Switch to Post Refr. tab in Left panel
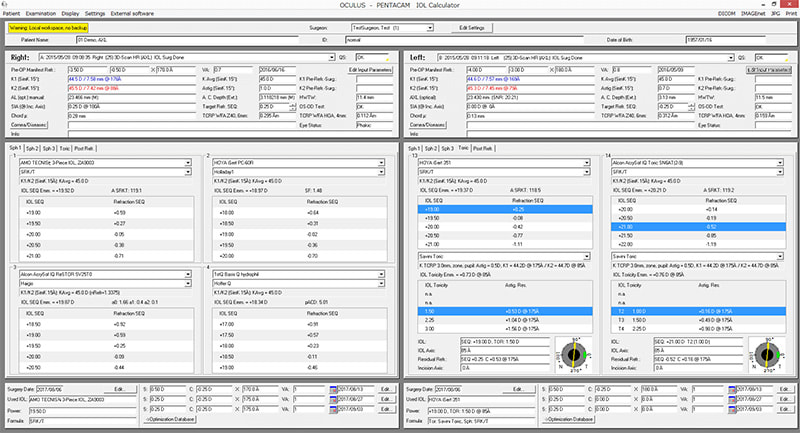Viewport: 800px width, 433px height. (x=482, y=148)
